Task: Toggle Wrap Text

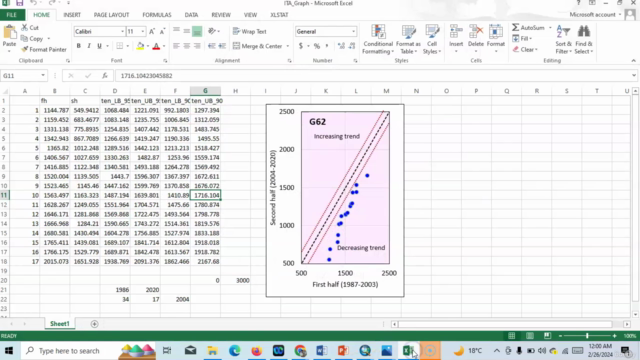Action: tap(249, 31)
